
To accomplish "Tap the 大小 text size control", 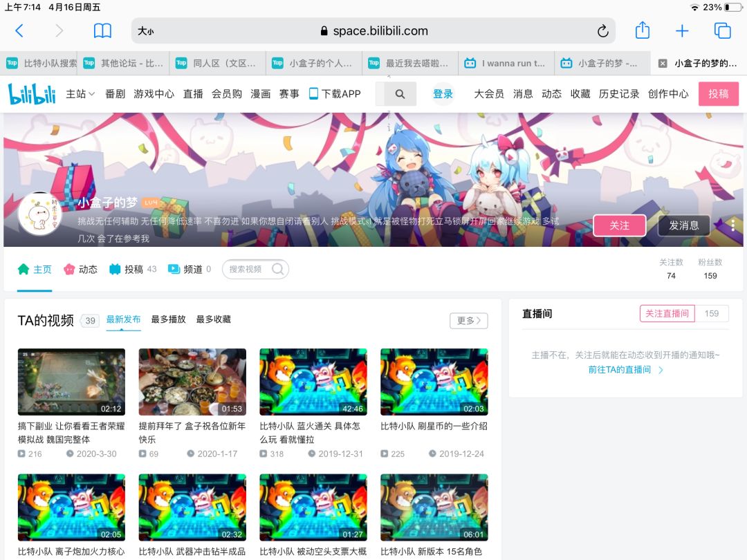I will (x=146, y=31).
